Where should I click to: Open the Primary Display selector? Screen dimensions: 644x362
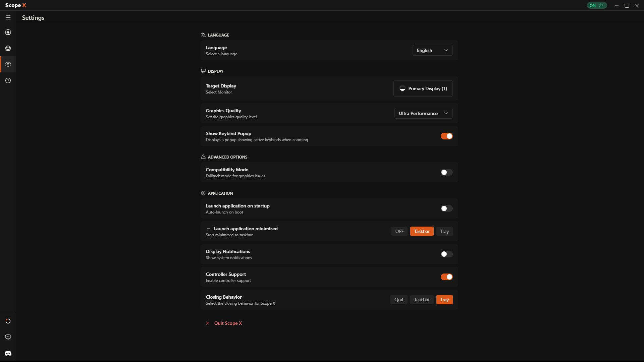pyautogui.click(x=423, y=88)
